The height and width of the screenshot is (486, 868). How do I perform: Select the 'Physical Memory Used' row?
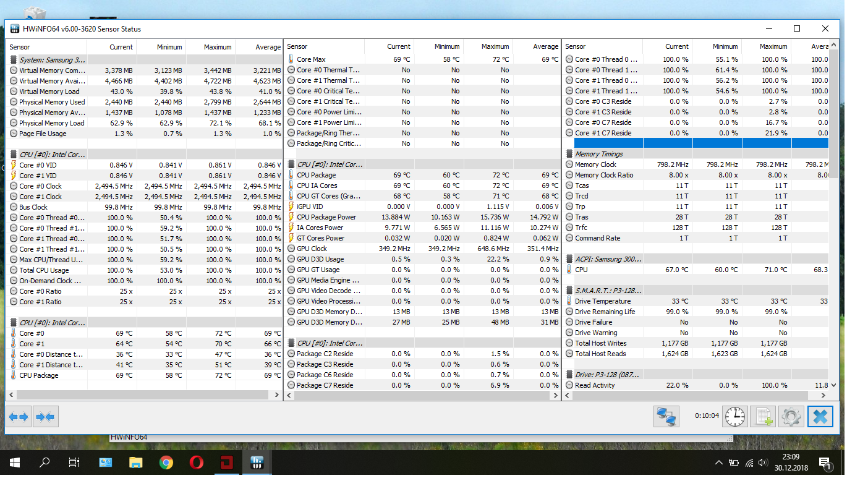tap(145, 102)
